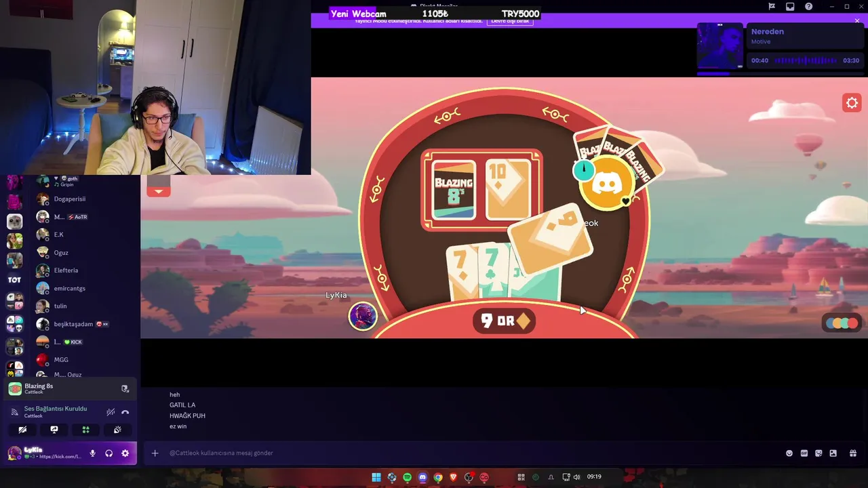Click the Discord-logo opponent avatar
This screenshot has width=868, height=488.
click(x=607, y=183)
